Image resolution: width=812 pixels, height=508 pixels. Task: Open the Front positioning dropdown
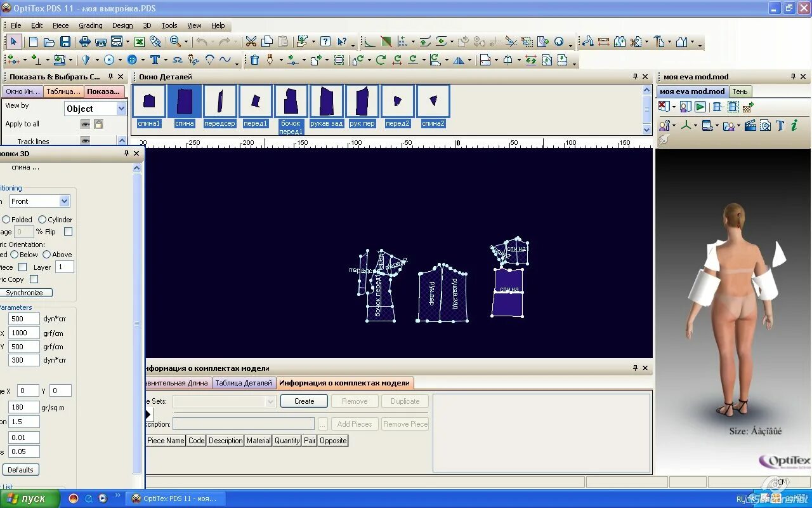point(64,201)
